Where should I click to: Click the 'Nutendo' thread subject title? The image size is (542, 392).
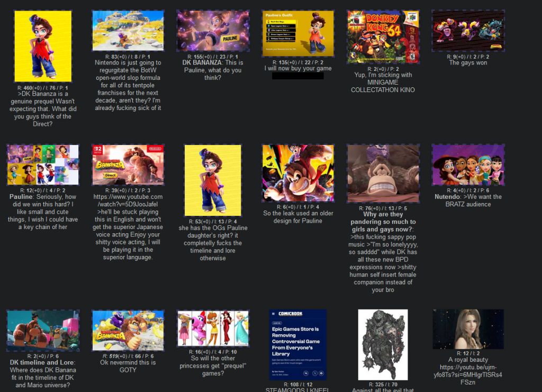[447, 197]
